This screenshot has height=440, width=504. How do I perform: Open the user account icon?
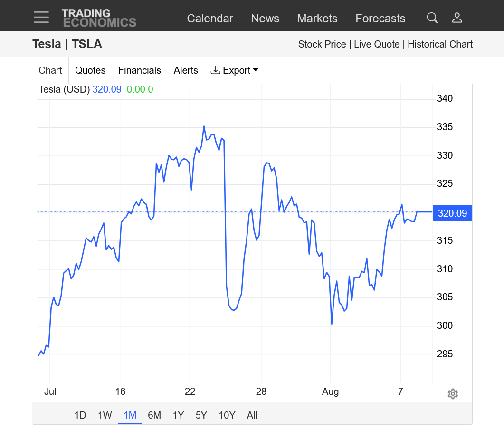pos(457,18)
